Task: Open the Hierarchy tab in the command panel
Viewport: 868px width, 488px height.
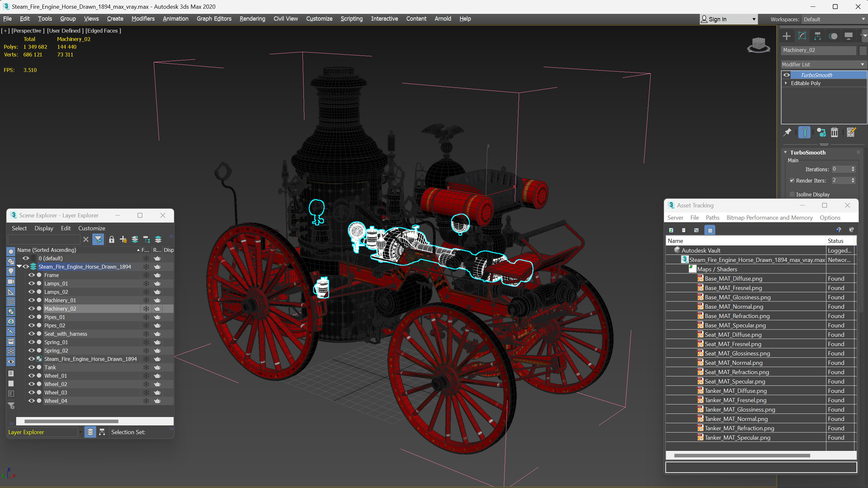Action: pos(817,36)
